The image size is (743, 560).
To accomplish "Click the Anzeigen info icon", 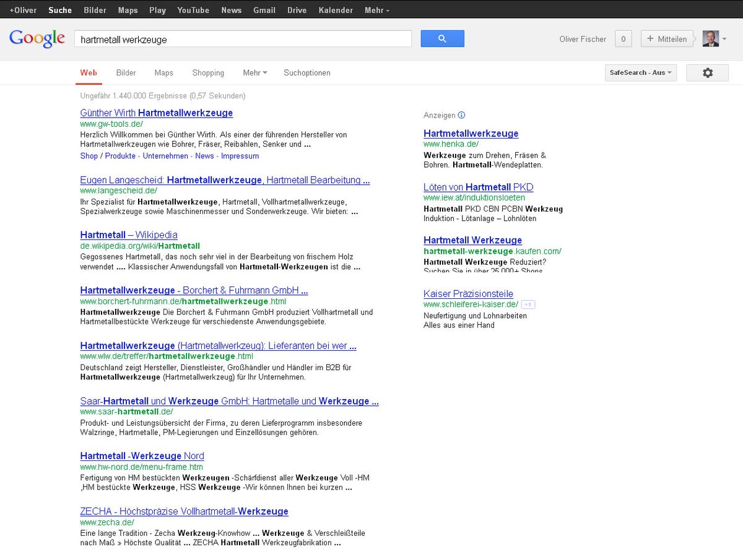I will (x=461, y=115).
